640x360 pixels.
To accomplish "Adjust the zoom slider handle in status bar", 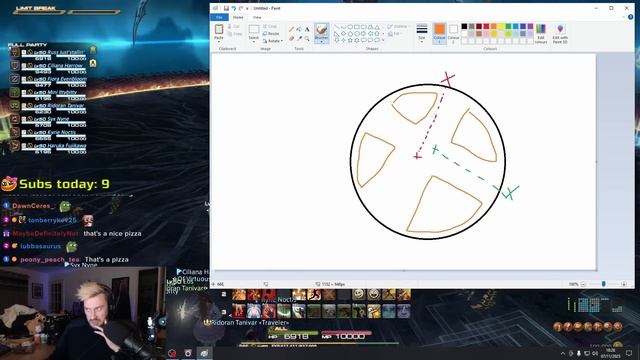I will coord(604,284).
